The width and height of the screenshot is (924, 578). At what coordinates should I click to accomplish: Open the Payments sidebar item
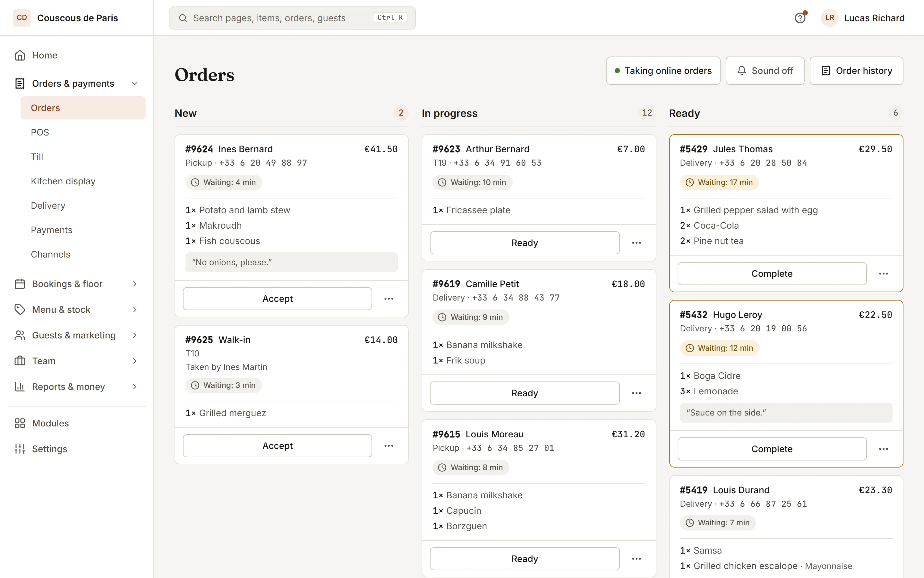pos(83,230)
